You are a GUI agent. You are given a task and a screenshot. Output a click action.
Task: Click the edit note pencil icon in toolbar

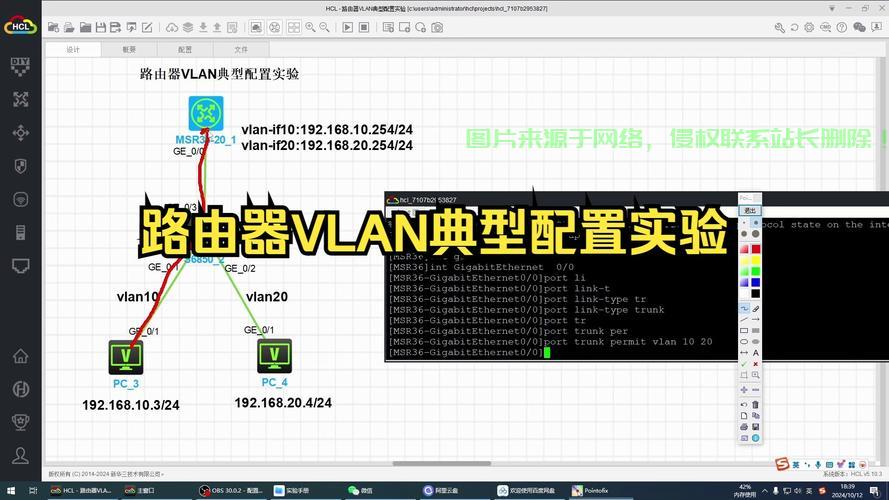(x=147, y=27)
